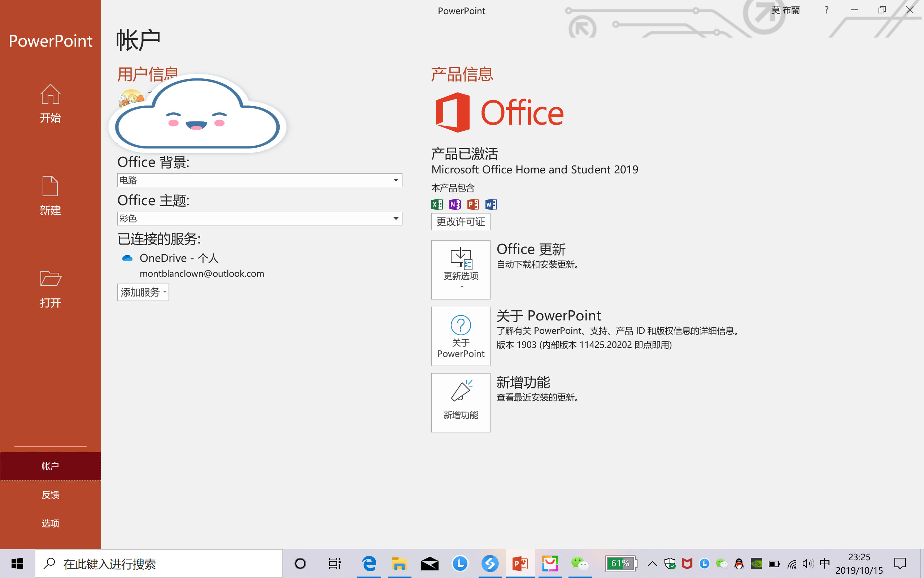Viewport: 924px width, 578px height.
Task: Open File Explorer from taskbar
Action: [x=399, y=564]
